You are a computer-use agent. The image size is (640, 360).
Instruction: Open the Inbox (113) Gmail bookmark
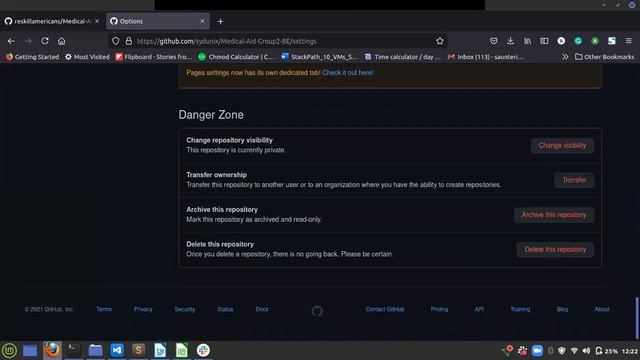click(x=486, y=57)
